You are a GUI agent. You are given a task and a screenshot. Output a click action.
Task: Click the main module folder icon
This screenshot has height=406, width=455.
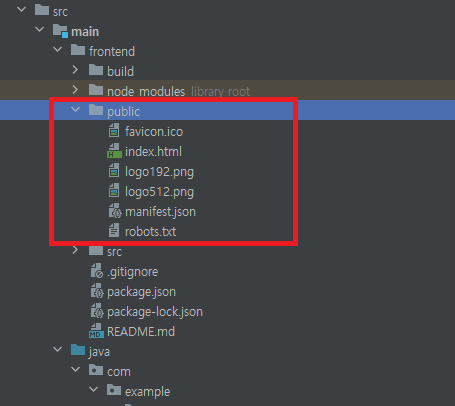tap(60, 31)
